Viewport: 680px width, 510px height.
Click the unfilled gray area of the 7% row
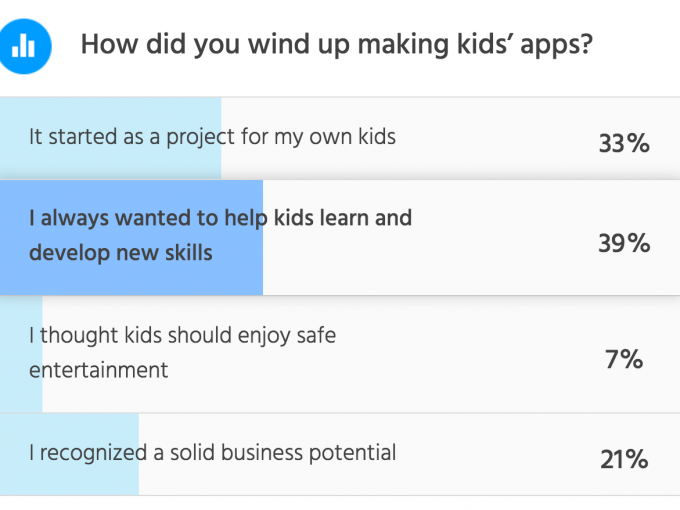point(361,354)
